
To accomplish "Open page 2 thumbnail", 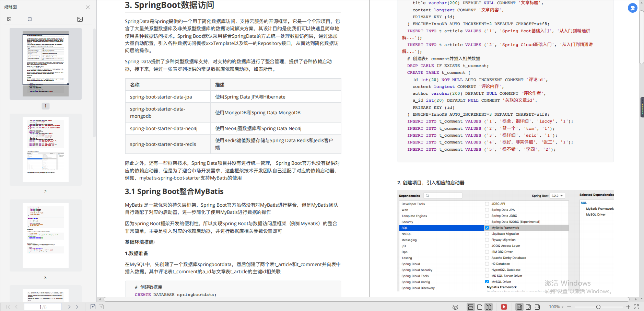I will pos(46,150).
